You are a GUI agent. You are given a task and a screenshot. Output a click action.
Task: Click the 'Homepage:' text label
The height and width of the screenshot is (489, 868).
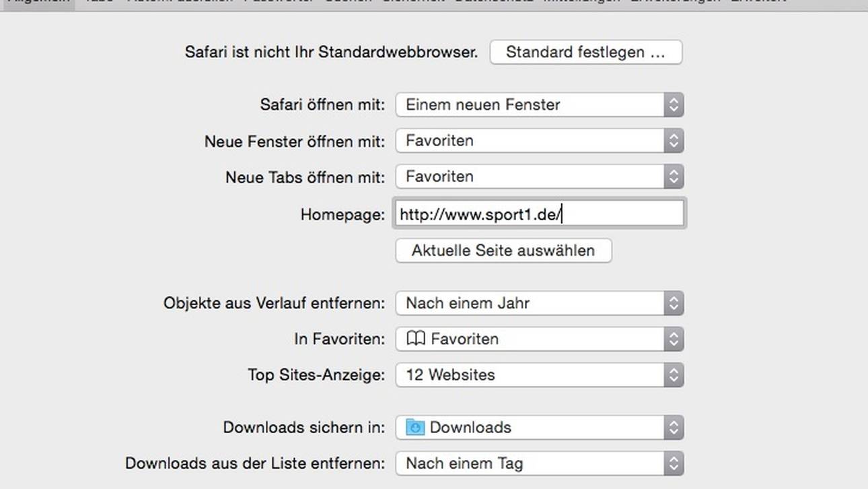point(342,214)
